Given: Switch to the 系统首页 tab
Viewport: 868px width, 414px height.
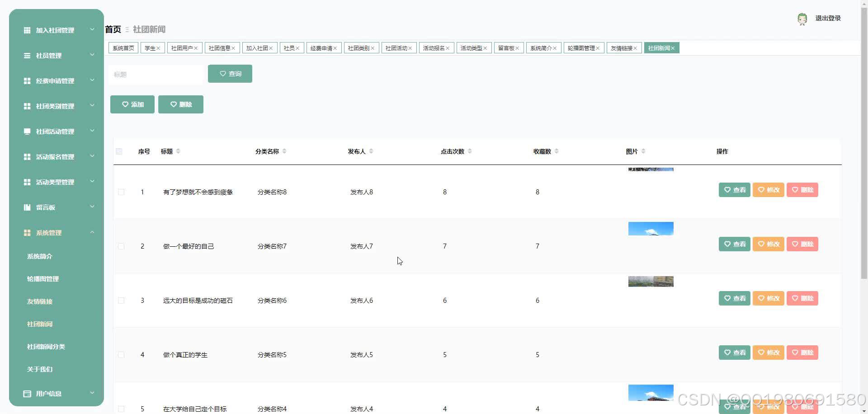Looking at the screenshot, I should pyautogui.click(x=123, y=47).
